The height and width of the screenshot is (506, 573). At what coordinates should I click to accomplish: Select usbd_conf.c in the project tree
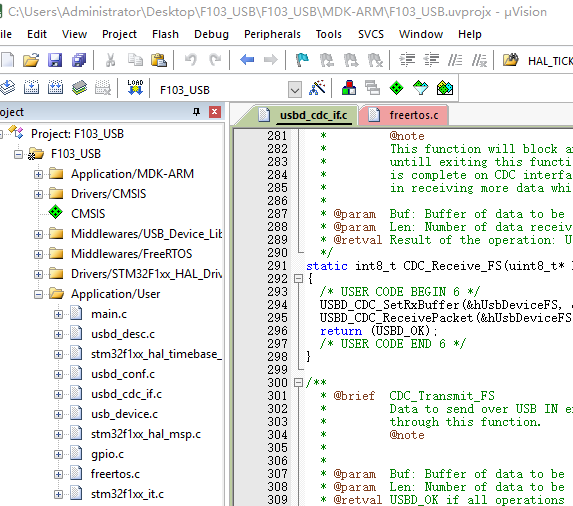[x=123, y=374]
